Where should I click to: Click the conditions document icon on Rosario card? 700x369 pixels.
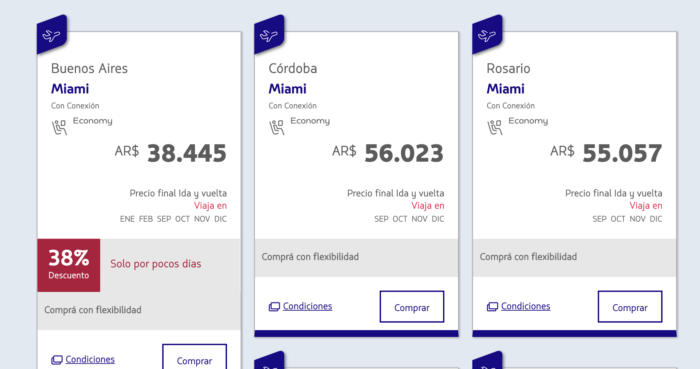tap(492, 307)
